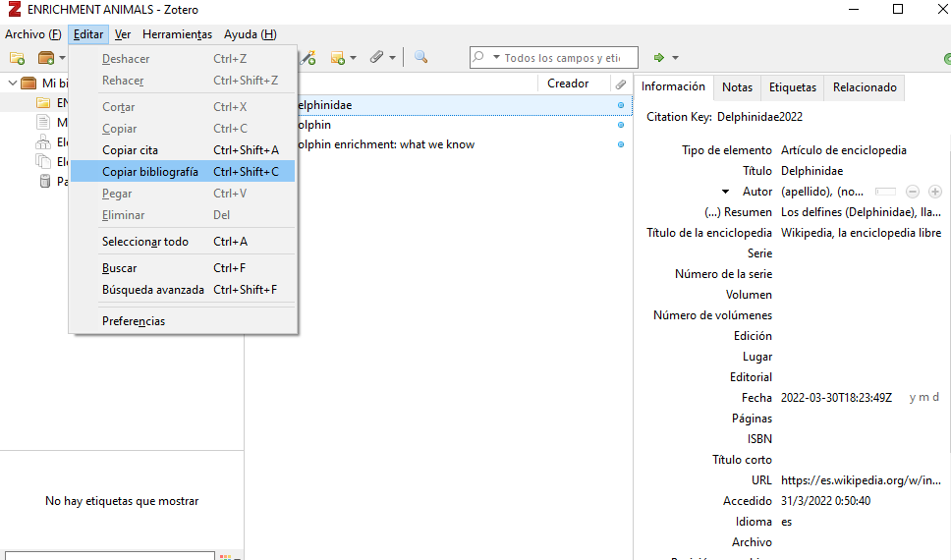Click the New Collection folder icon
The image size is (951, 560).
pos(17,58)
